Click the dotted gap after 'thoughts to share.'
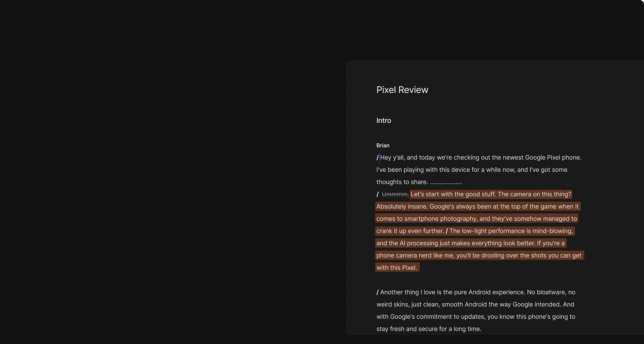644x344 pixels. (446, 183)
